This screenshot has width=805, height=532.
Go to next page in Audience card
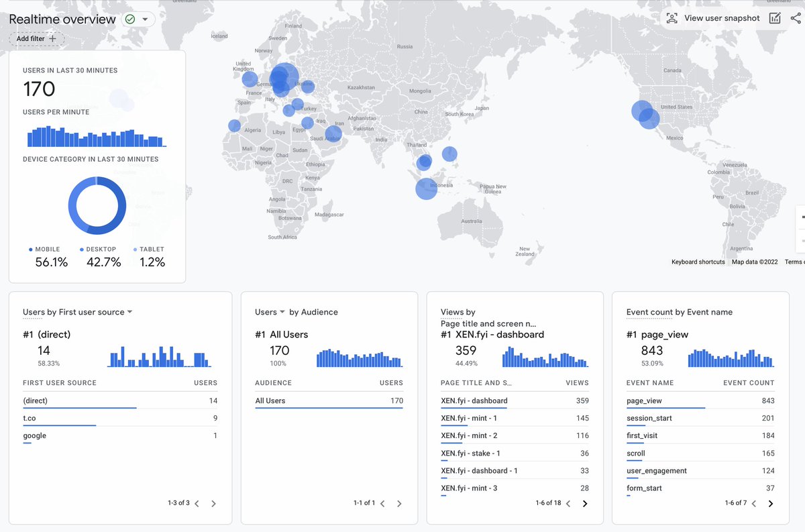coord(399,503)
